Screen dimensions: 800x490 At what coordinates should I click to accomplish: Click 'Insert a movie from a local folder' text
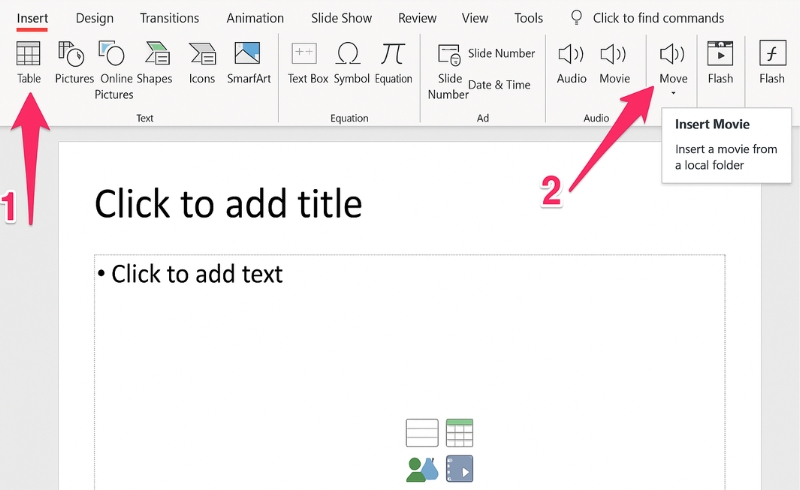726,157
